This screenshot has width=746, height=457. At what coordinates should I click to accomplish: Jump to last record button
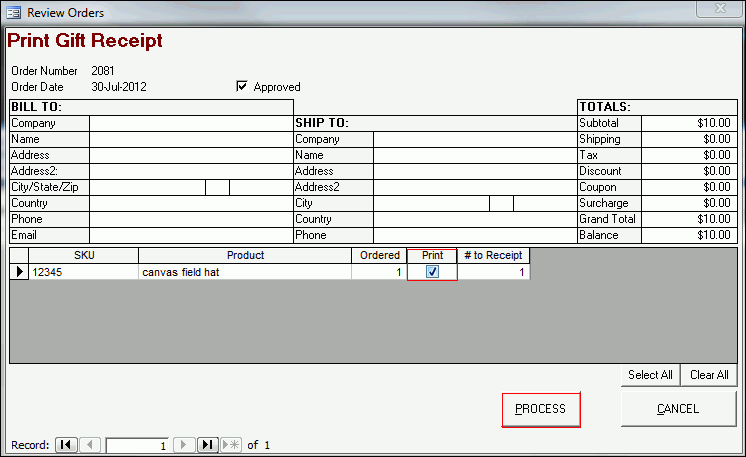tap(208, 445)
